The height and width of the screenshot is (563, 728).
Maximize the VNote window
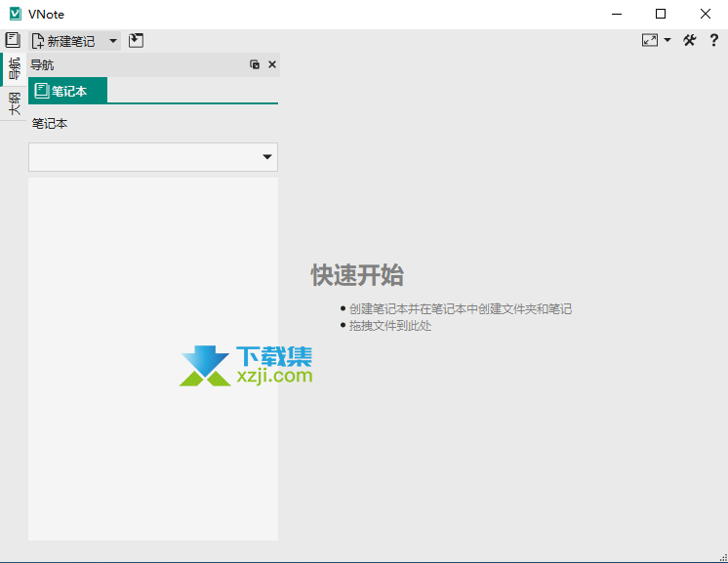(x=661, y=14)
